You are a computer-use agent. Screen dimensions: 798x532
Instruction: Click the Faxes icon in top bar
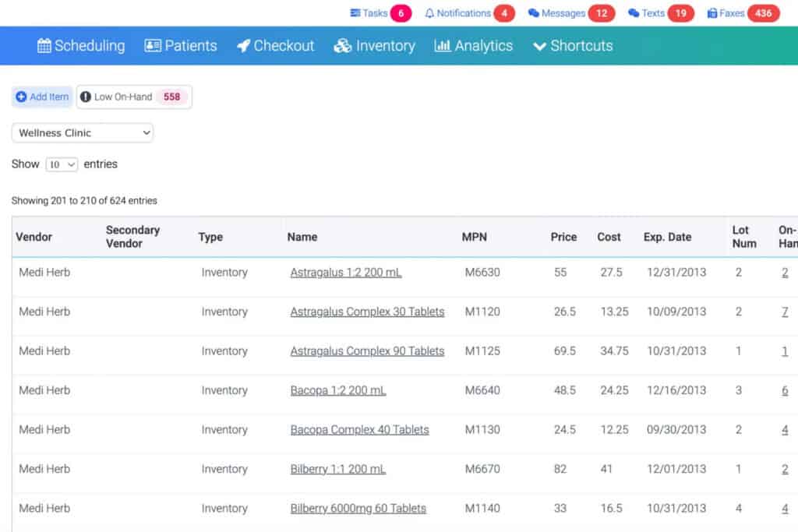(x=712, y=13)
